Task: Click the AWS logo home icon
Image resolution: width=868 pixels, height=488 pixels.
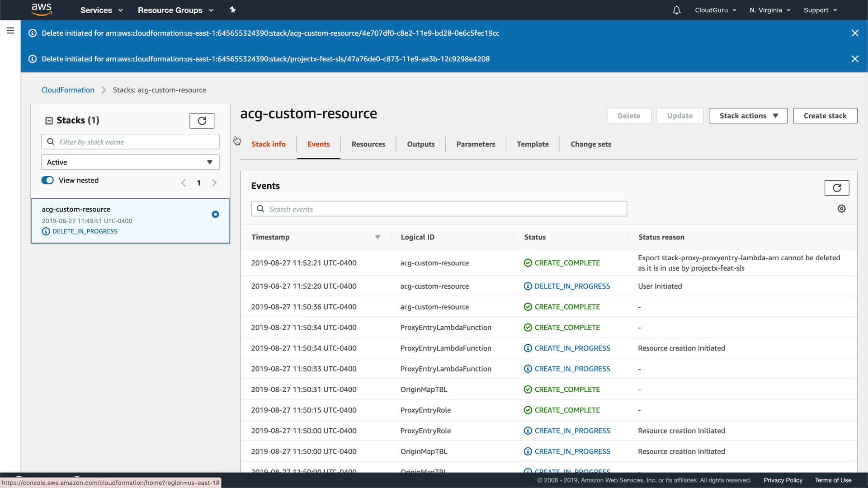Action: (x=42, y=9)
